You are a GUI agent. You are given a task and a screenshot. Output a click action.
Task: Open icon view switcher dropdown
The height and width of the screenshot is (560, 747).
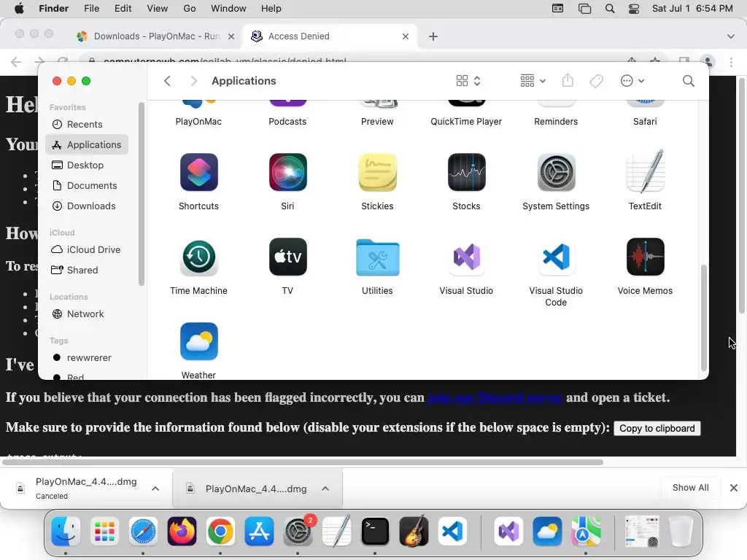[468, 81]
